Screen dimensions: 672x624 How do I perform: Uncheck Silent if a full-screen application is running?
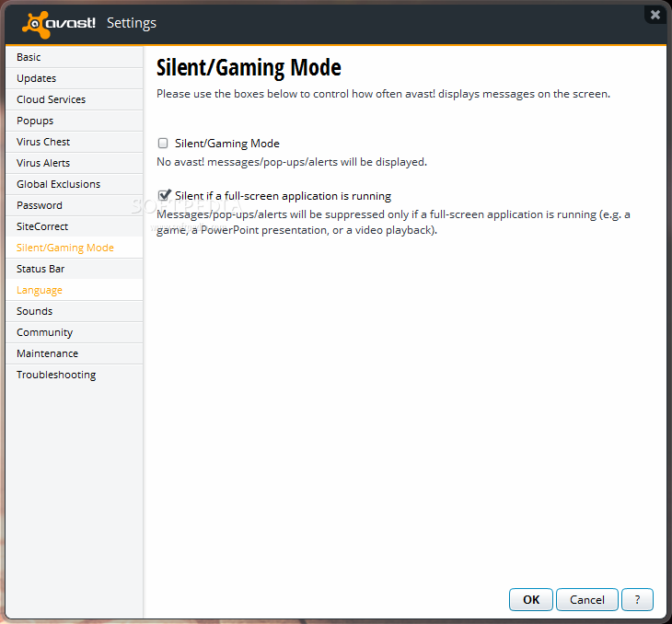(164, 195)
